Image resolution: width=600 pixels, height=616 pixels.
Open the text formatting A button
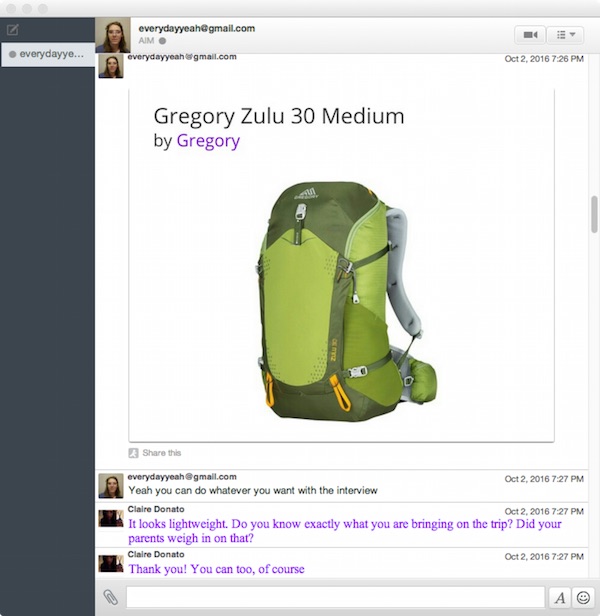click(560, 598)
